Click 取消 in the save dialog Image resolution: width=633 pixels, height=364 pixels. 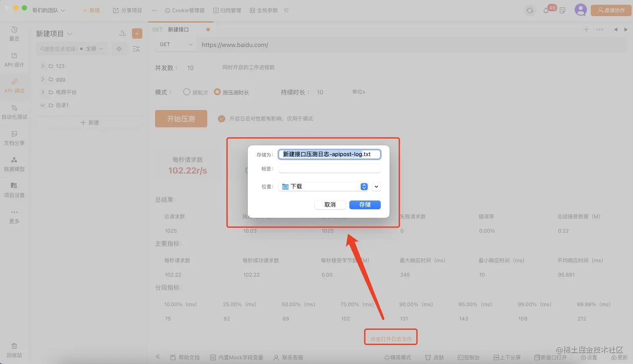(330, 205)
